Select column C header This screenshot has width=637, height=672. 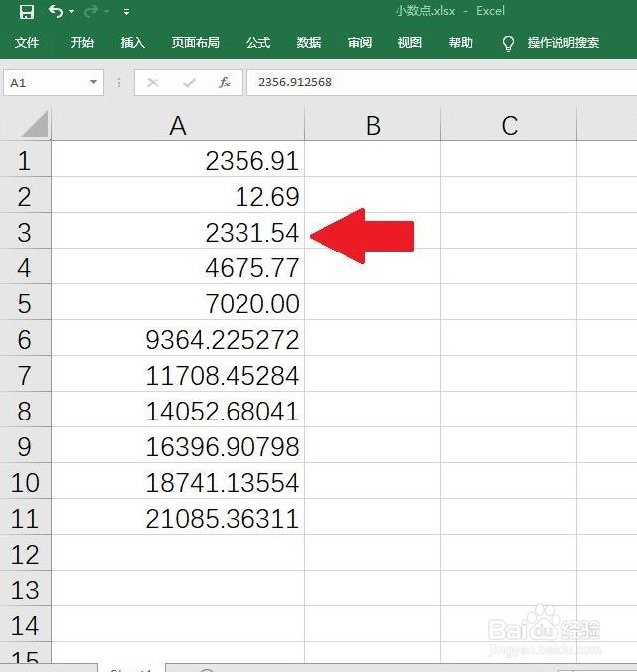click(509, 125)
